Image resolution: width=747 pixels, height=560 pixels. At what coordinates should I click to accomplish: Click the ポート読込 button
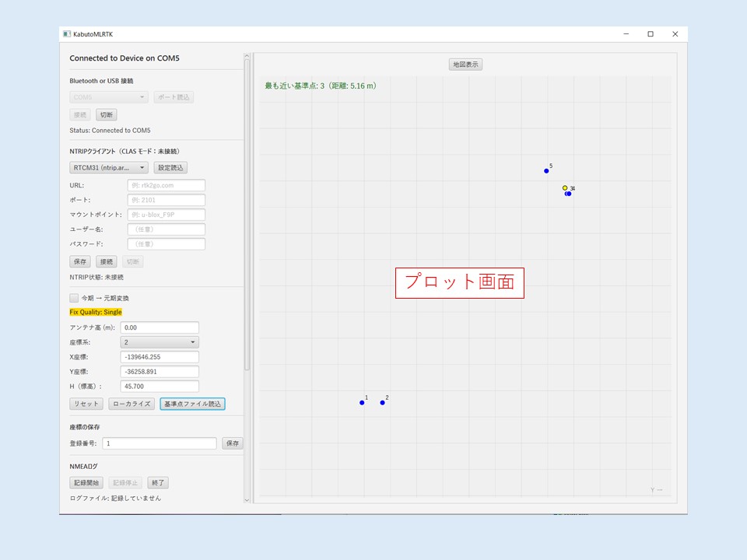point(174,97)
